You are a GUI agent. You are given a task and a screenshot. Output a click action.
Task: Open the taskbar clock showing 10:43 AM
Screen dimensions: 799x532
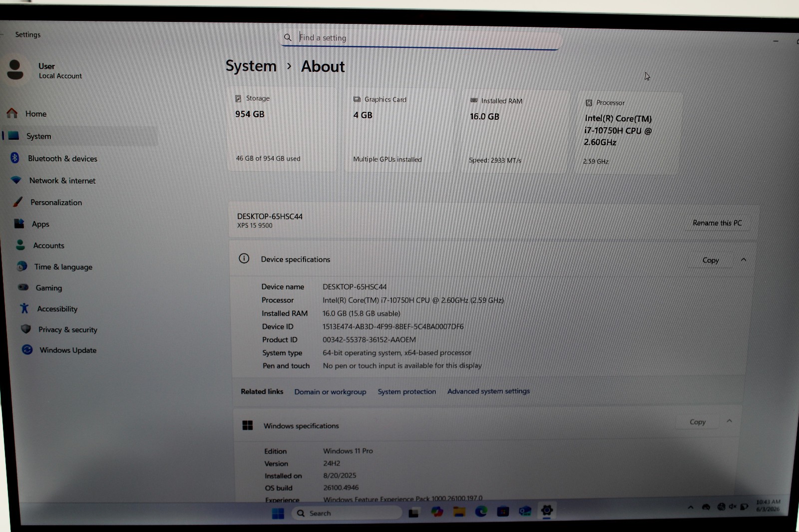768,506
